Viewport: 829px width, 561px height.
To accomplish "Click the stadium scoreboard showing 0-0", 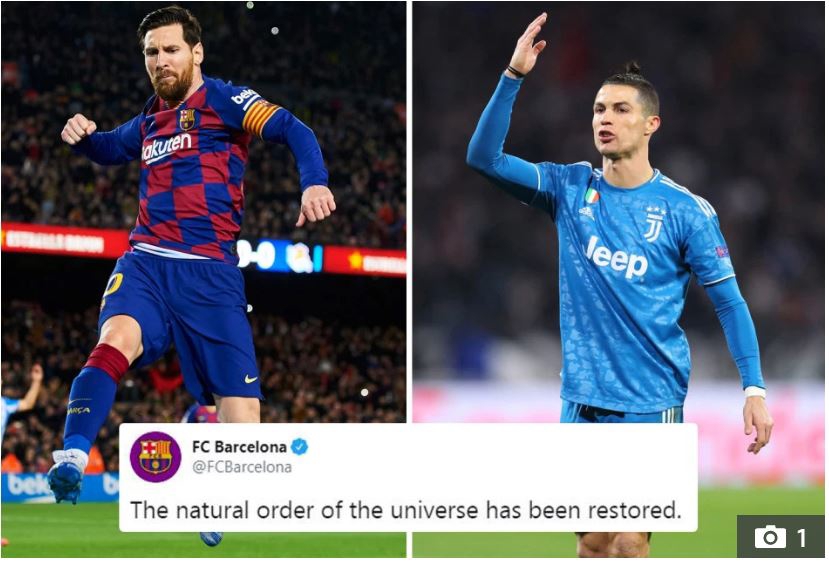I will [x=280, y=255].
